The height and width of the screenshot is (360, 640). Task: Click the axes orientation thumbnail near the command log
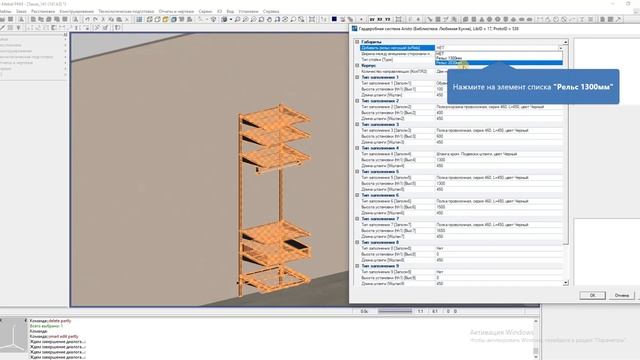(13, 335)
